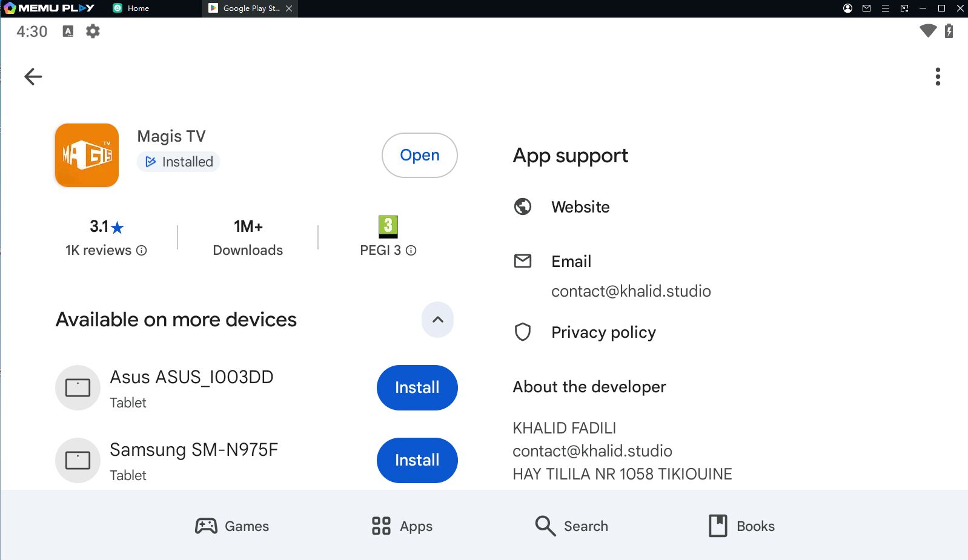This screenshot has width=968, height=560.
Task: Click the Email envelope icon
Action: (x=523, y=261)
